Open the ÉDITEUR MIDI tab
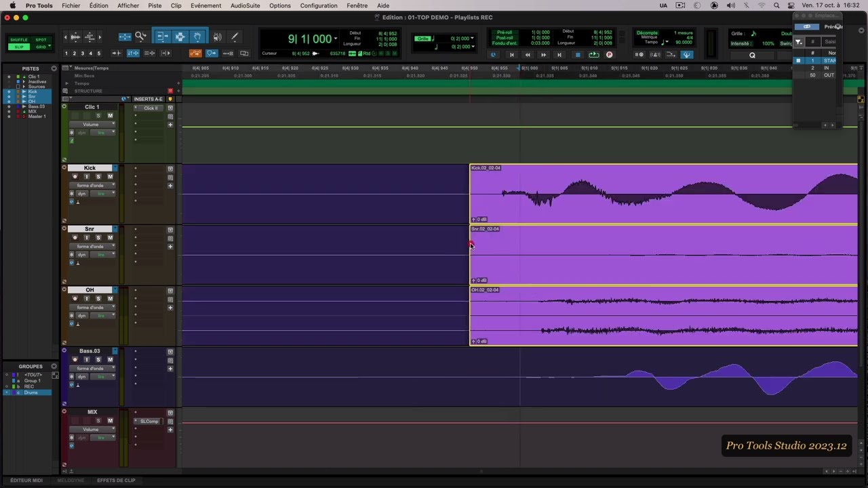This screenshot has height=488, width=868. [26, 481]
